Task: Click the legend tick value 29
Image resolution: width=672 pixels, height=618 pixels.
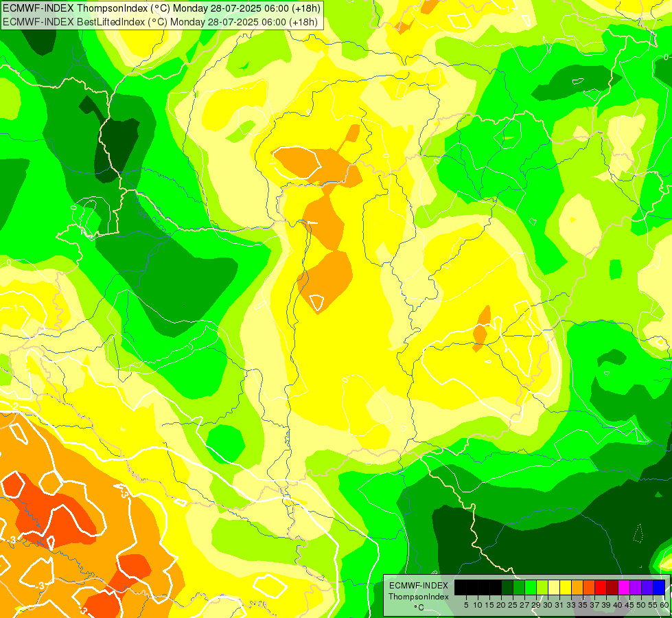Action: [x=536, y=605]
